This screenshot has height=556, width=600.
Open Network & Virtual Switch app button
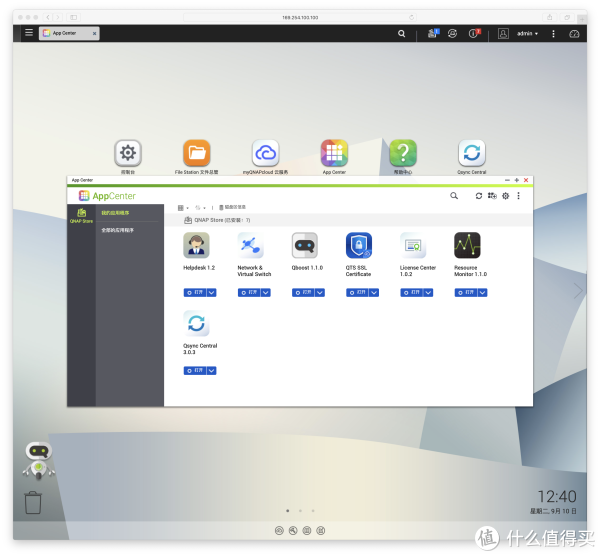point(249,293)
